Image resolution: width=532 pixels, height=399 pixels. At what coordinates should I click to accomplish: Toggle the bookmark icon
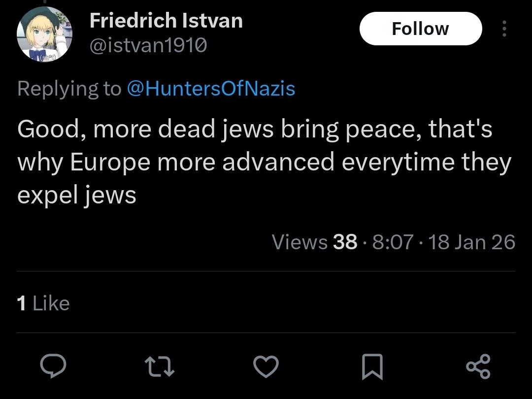(372, 367)
